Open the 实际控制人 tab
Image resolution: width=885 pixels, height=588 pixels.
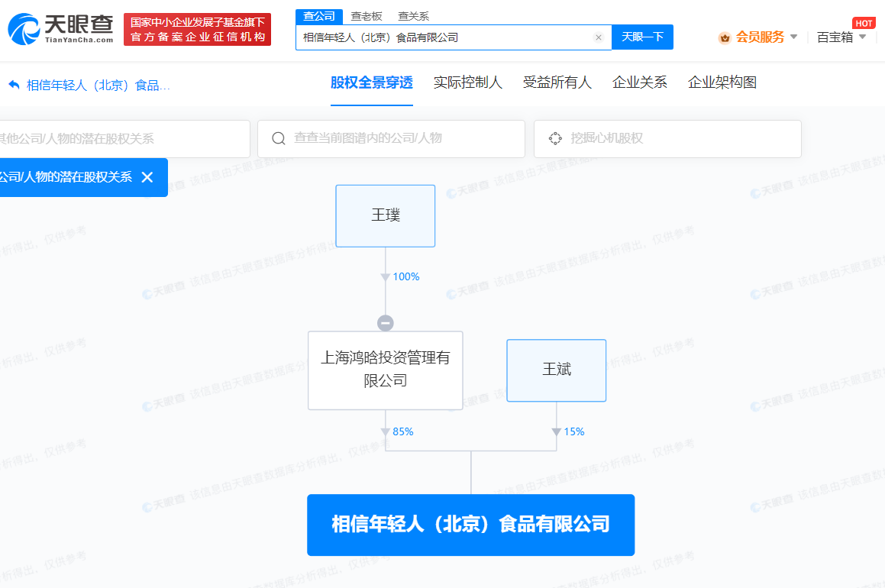click(x=467, y=82)
